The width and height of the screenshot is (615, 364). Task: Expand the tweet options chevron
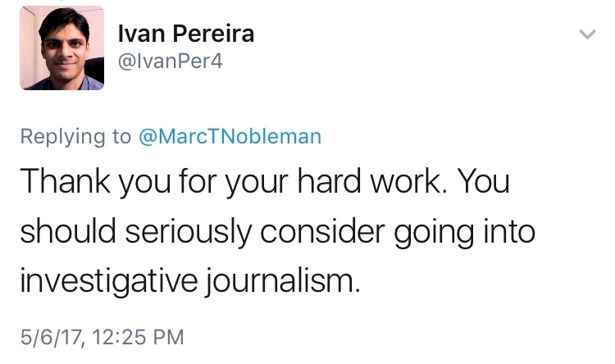click(x=587, y=34)
